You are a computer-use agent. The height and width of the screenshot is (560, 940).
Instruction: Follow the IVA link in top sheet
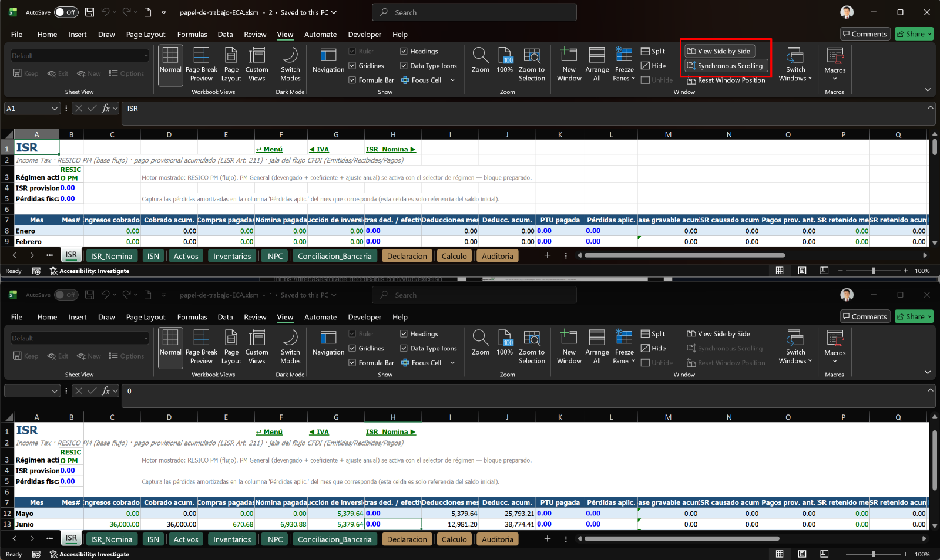(x=319, y=149)
